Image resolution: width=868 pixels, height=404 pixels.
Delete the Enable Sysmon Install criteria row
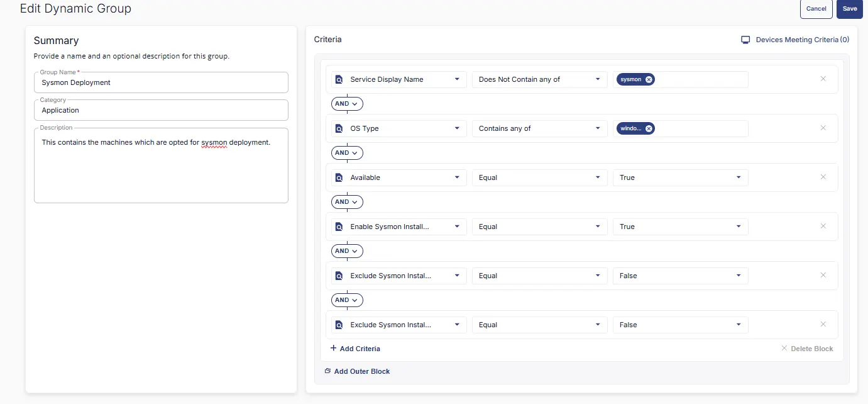tap(823, 226)
